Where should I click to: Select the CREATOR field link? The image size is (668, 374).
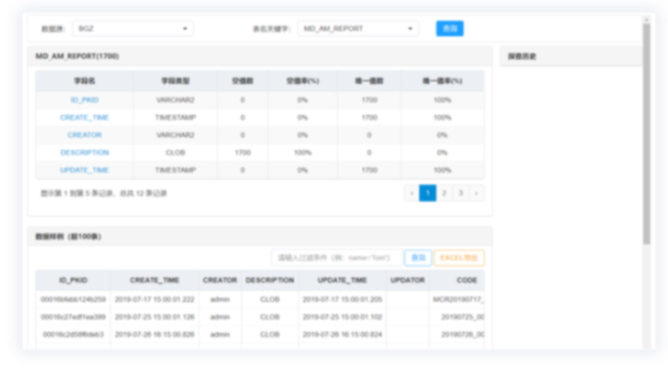(x=84, y=135)
